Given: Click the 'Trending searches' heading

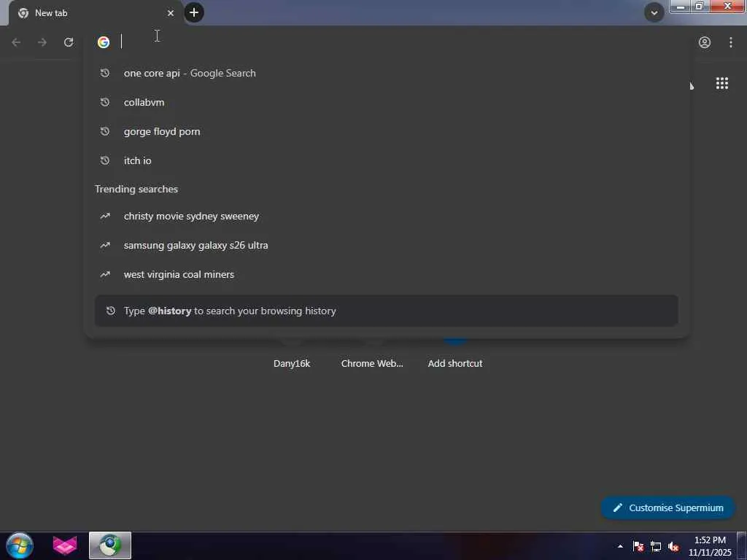Looking at the screenshot, I should (x=136, y=189).
